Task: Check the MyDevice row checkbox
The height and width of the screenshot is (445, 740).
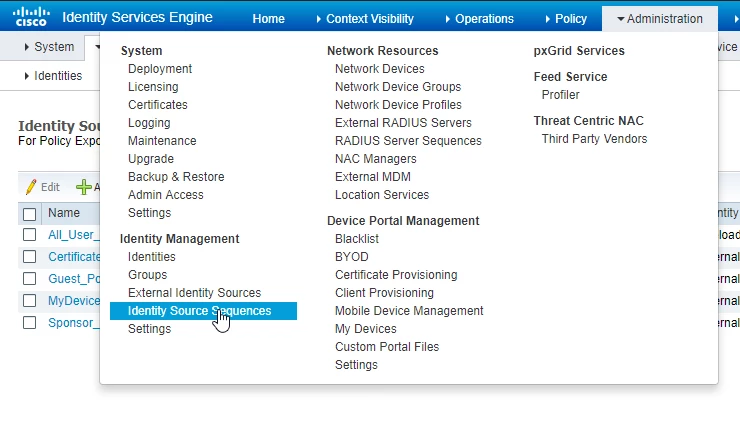Action: pos(29,301)
